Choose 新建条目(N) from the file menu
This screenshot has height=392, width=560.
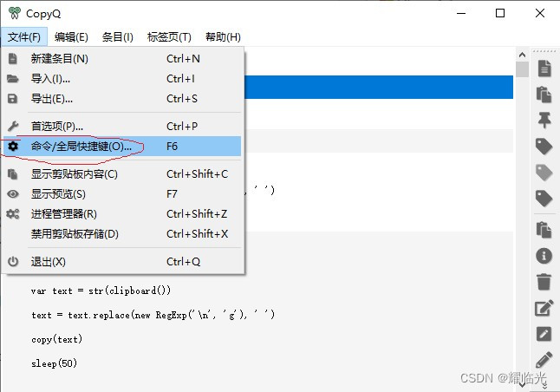[x=123, y=59]
